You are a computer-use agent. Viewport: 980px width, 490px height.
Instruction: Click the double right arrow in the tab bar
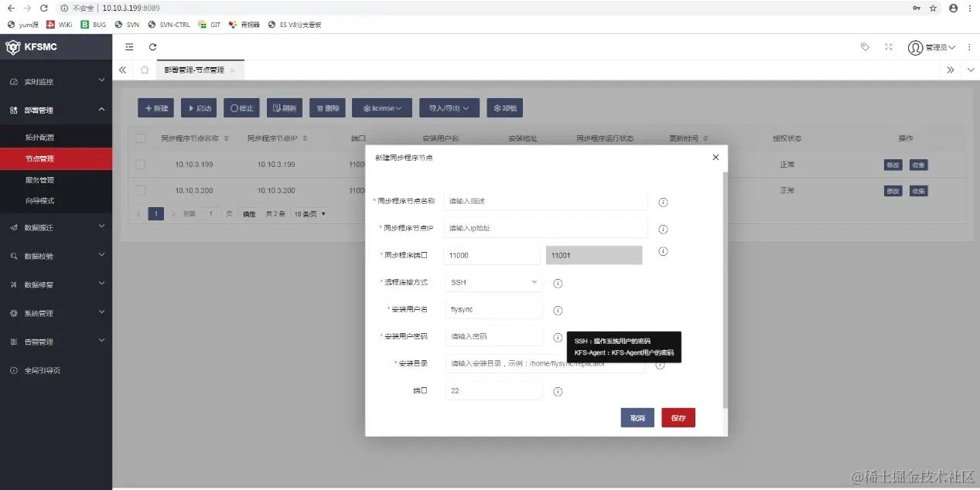[x=951, y=70]
